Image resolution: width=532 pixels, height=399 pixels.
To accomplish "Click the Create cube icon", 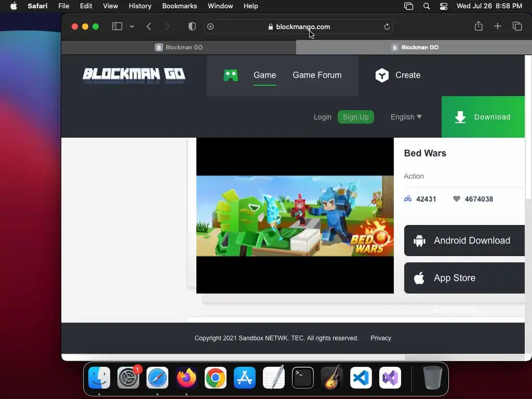I will [382, 75].
